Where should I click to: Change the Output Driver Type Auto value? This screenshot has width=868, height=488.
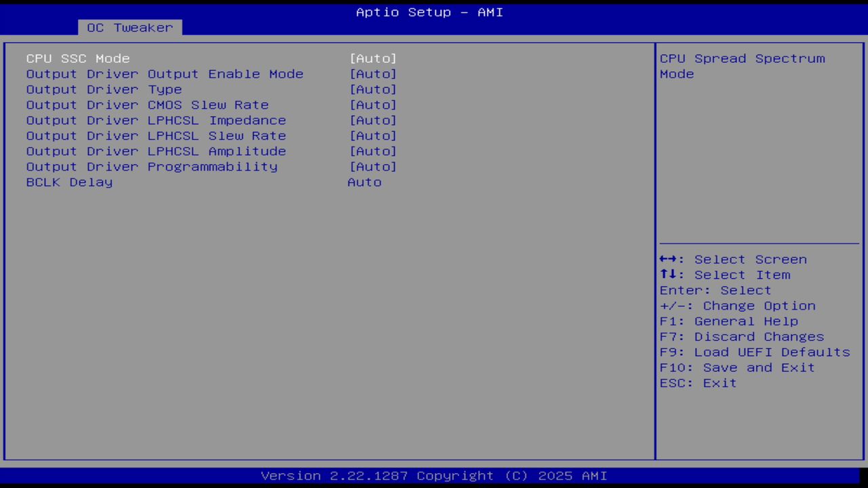coord(372,89)
